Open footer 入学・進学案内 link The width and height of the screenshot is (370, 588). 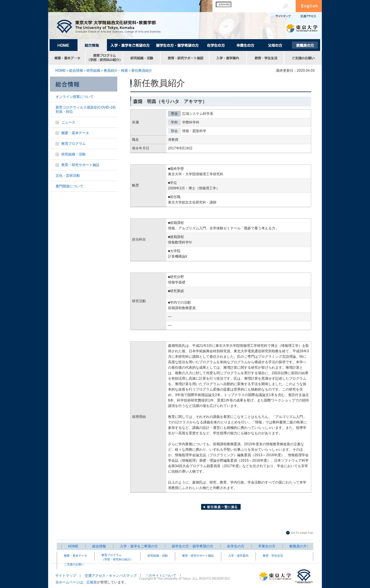pyautogui.click(x=238, y=556)
